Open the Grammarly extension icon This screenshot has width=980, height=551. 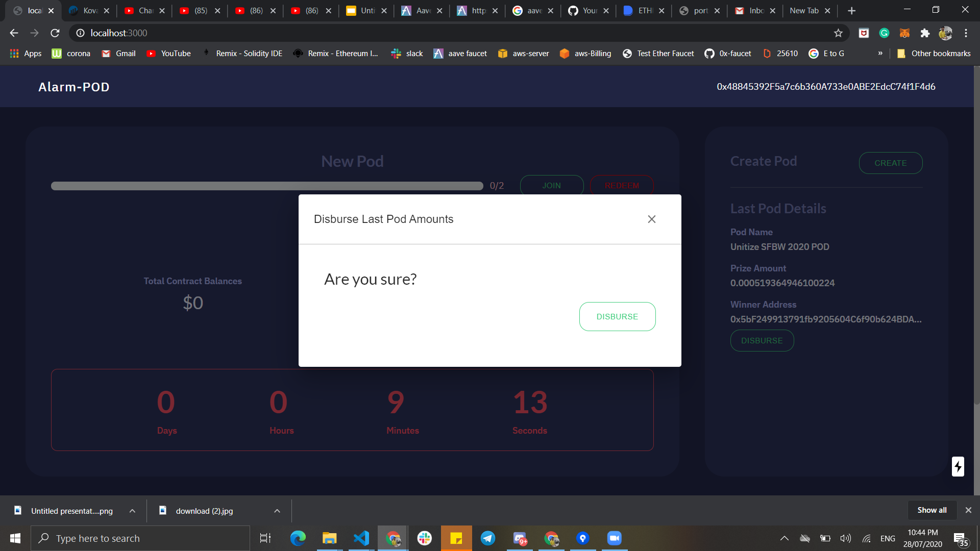click(884, 33)
